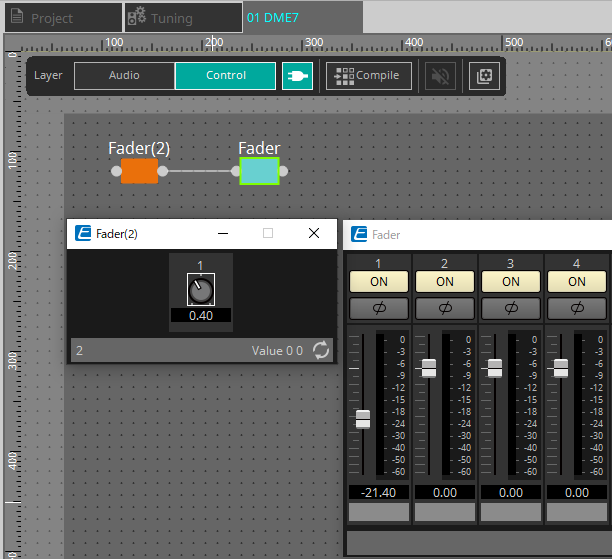Click the Compile button
Screen dimensions: 612x559
point(369,75)
